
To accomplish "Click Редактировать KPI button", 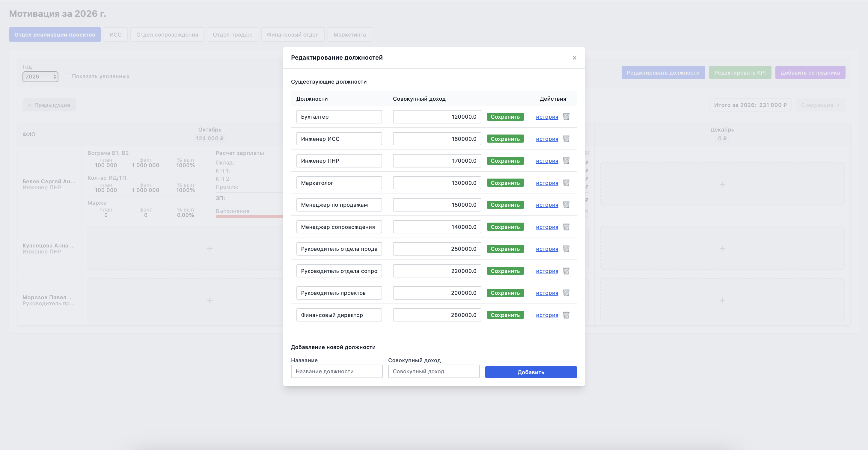I will [740, 73].
